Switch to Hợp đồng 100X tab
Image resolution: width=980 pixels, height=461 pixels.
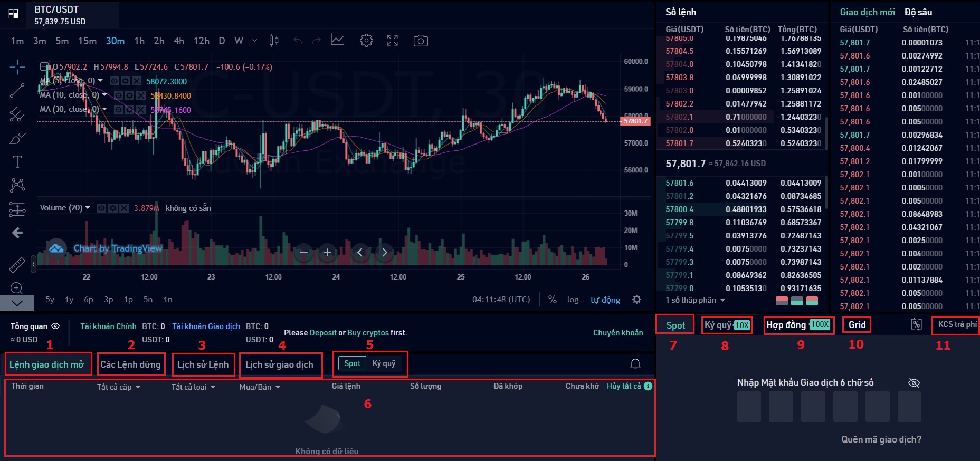[x=798, y=325]
